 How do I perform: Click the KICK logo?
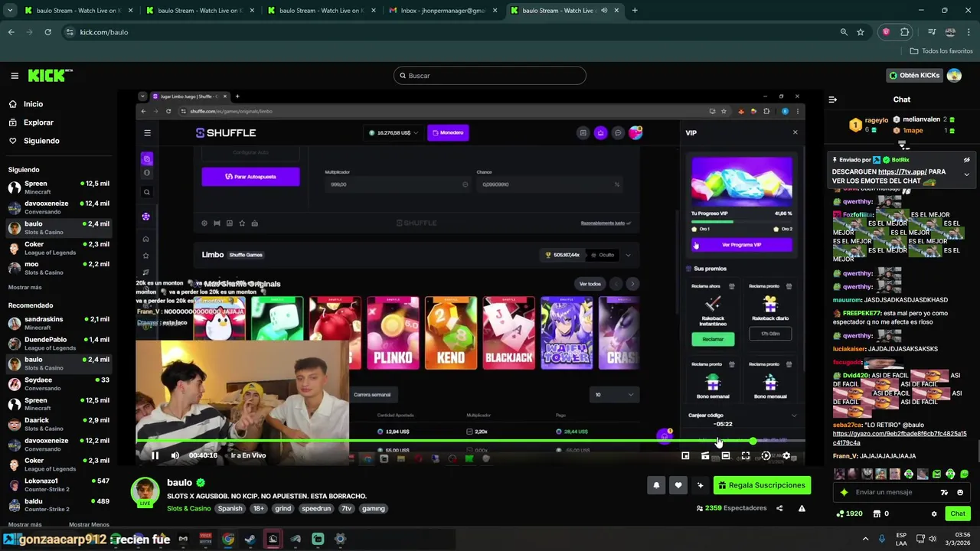coord(50,76)
